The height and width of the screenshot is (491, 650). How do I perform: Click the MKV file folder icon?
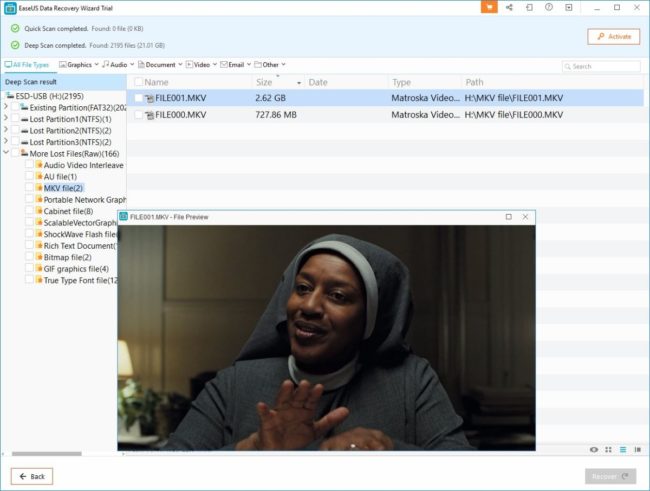[x=39, y=188]
